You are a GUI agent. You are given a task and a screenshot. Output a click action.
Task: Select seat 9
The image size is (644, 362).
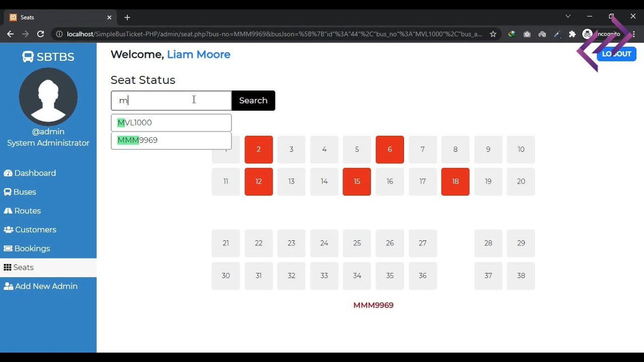tap(488, 149)
